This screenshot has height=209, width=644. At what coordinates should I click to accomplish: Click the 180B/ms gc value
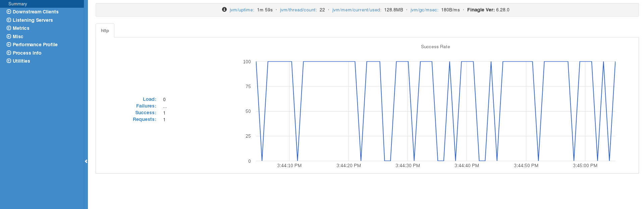point(450,10)
